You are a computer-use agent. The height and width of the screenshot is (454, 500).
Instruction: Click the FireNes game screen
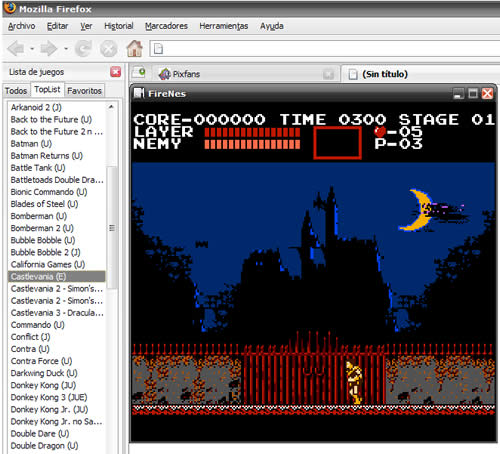(x=313, y=272)
